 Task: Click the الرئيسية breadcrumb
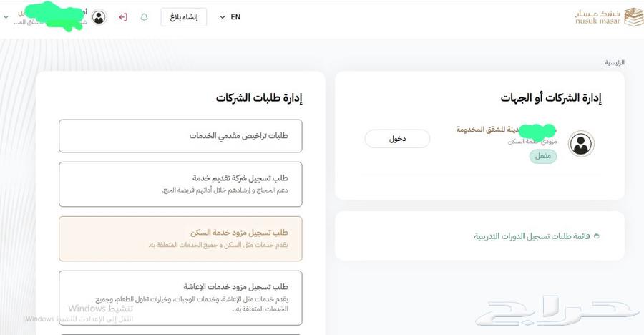point(615,63)
